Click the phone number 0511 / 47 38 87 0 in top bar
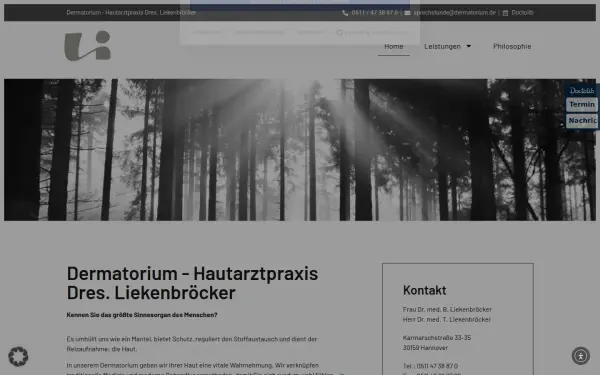The image size is (600, 375). tap(374, 13)
